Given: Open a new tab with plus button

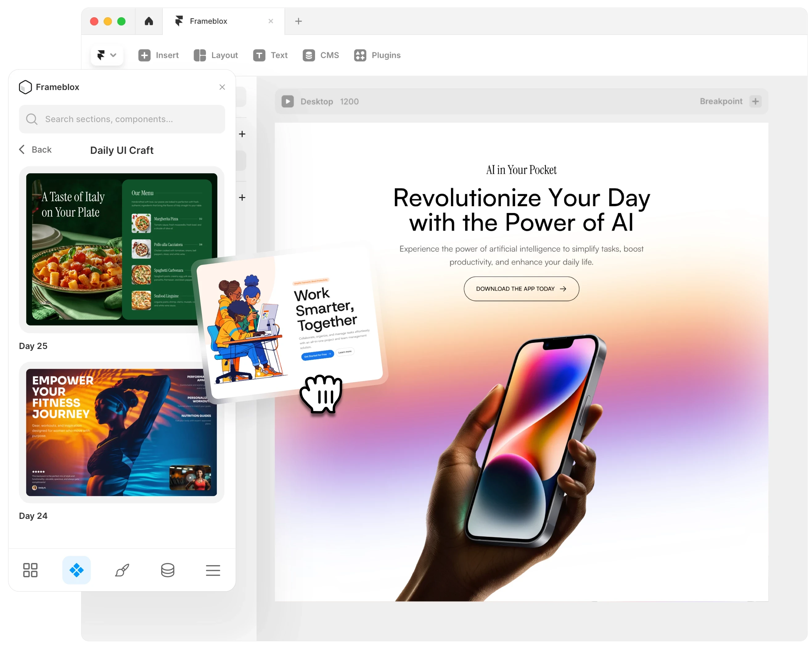Looking at the screenshot, I should tap(298, 21).
